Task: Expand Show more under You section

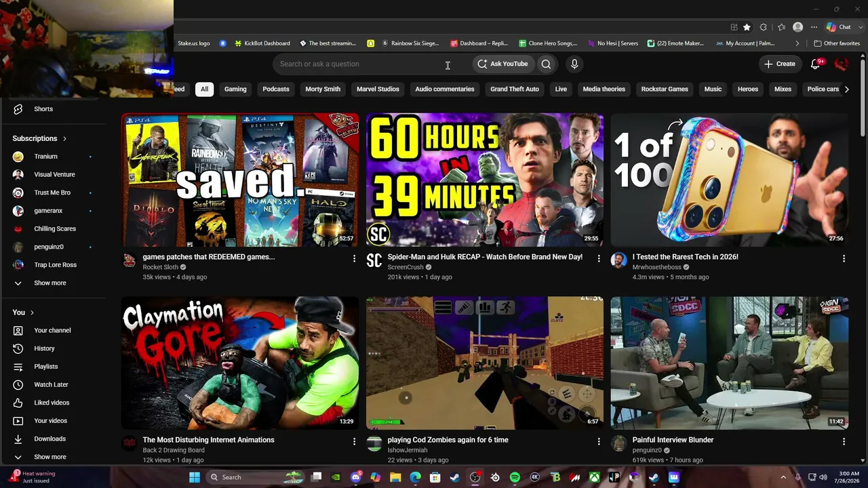Action: point(50,457)
